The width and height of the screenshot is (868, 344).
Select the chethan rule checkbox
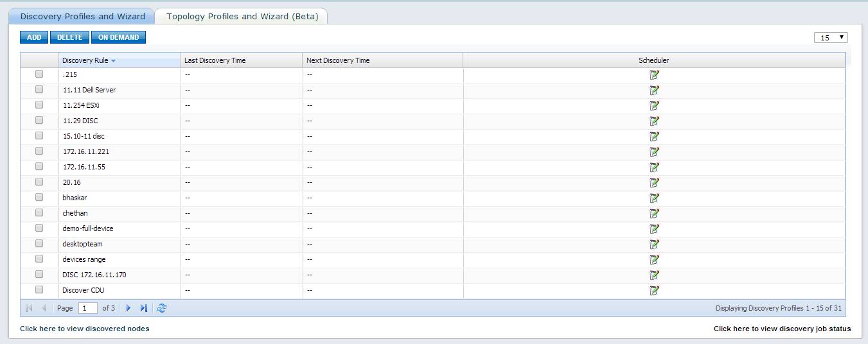(x=39, y=212)
